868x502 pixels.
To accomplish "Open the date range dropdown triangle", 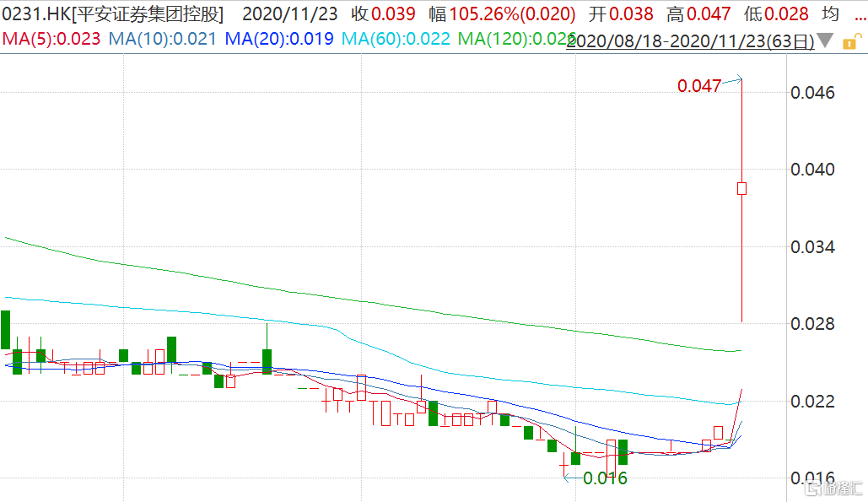I will (x=826, y=40).
